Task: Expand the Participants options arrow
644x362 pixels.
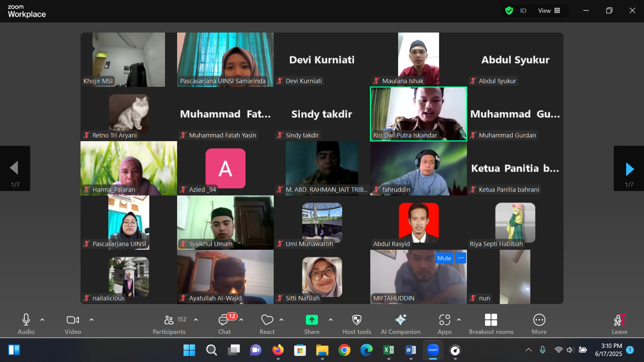Action: (x=196, y=320)
